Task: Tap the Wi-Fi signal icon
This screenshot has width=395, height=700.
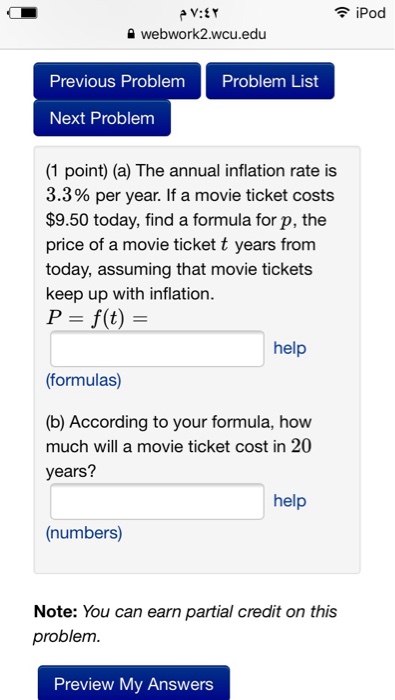Action: click(x=342, y=13)
